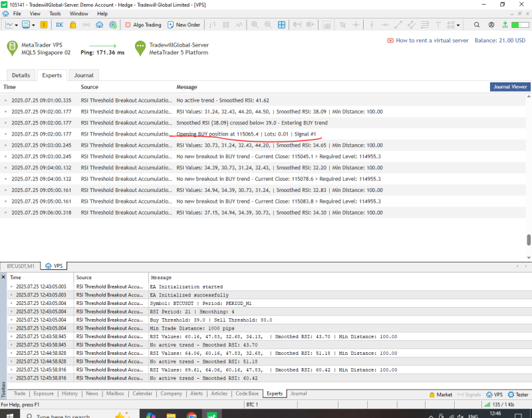Click the Journal Viewer button

click(510, 87)
